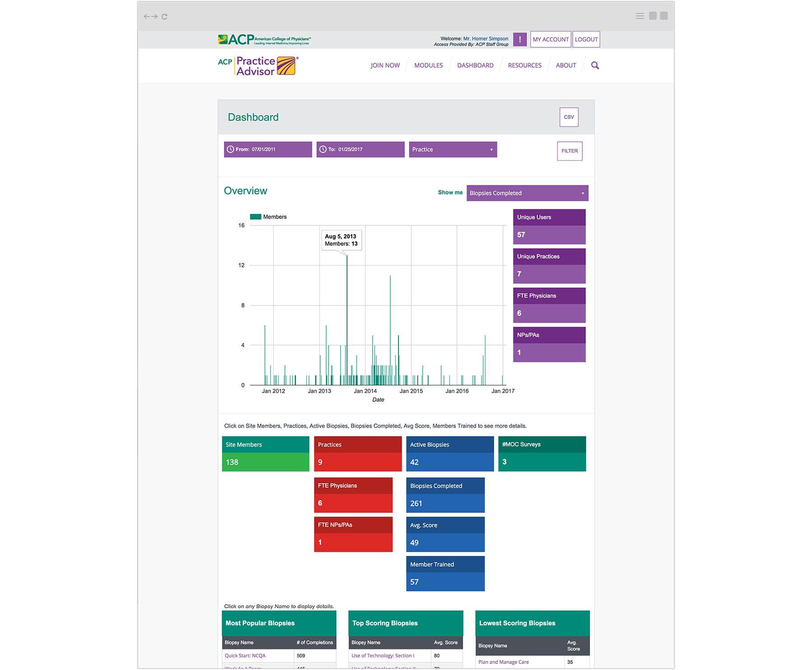Click the search magnifier icon
Screen dimensions: 812x670
[595, 65]
